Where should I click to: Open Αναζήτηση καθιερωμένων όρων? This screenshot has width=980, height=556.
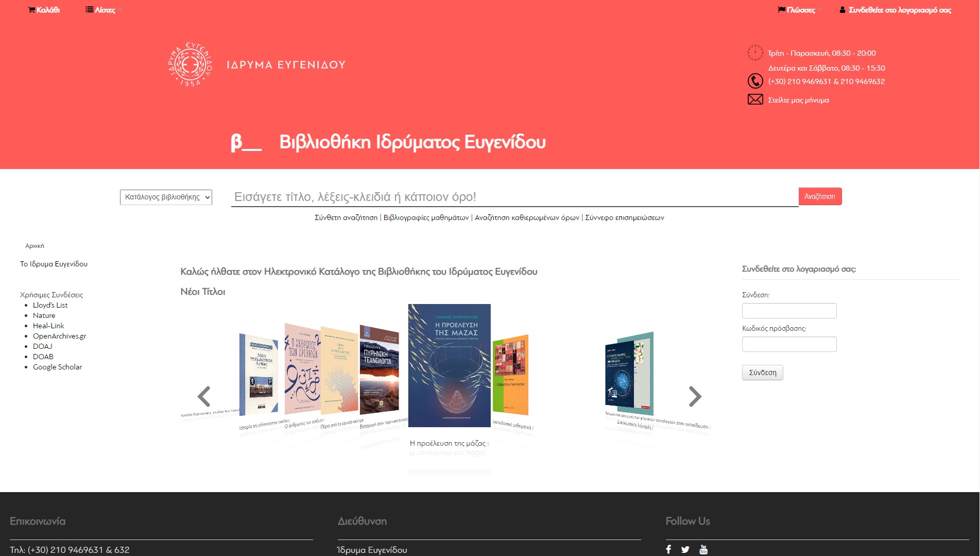[x=527, y=217]
